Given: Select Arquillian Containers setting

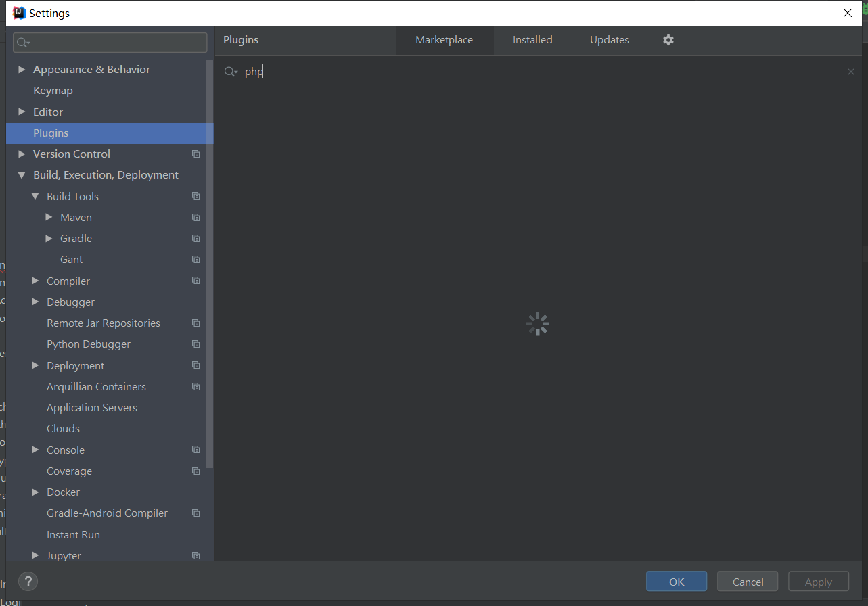Looking at the screenshot, I should (x=96, y=387).
